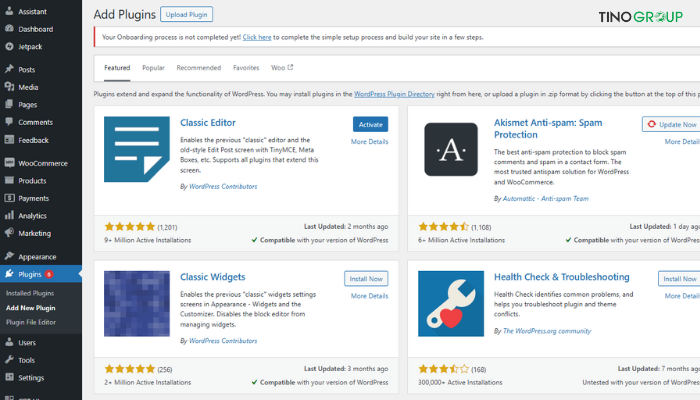Click the Classic Widgets plugin thumbnail
This screenshot has height=400, width=700.
137,304
